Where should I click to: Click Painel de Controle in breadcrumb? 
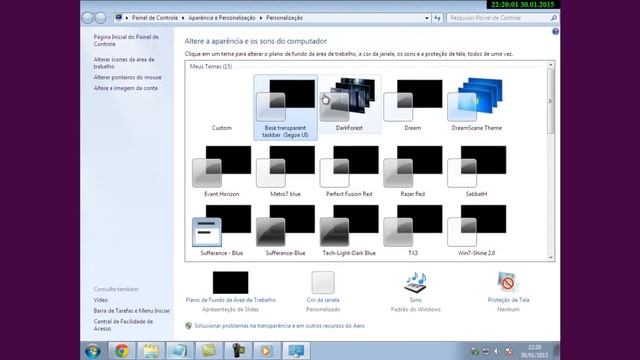tap(155, 18)
